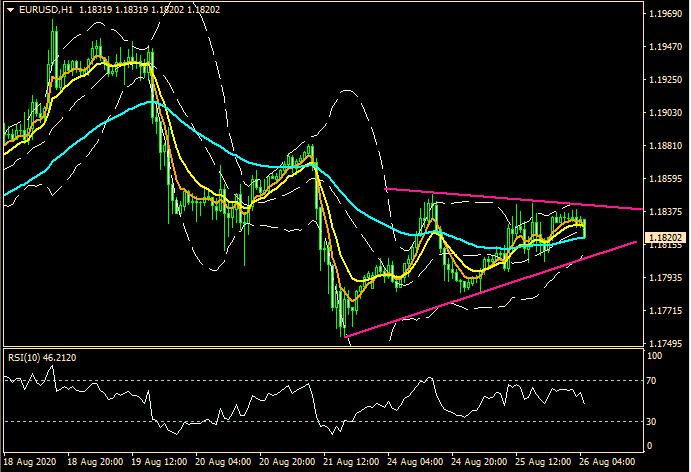Viewport: 691px width, 472px height.
Task: Click the current price tag 1.18202
Action: 665,238
